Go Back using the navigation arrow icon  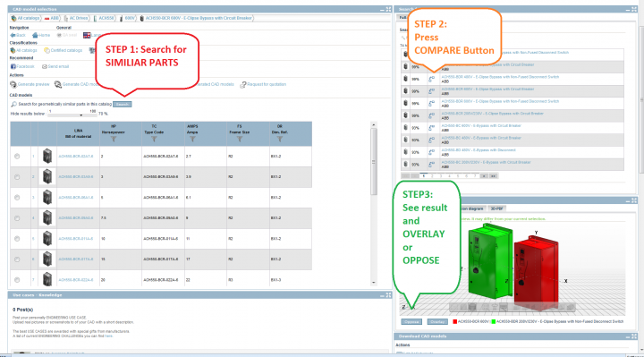[x=13, y=35]
